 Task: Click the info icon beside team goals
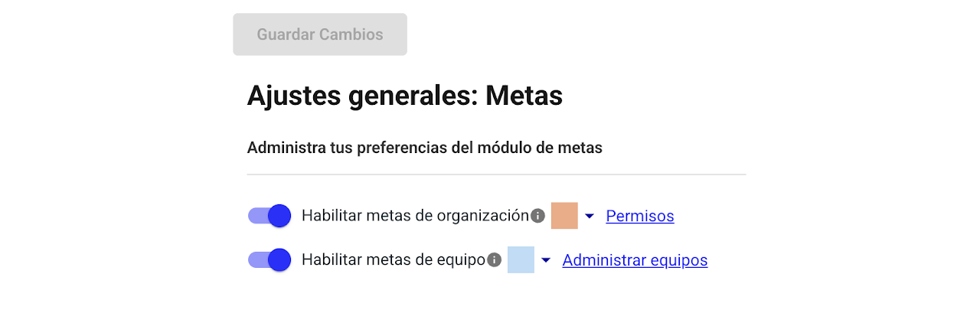click(494, 260)
